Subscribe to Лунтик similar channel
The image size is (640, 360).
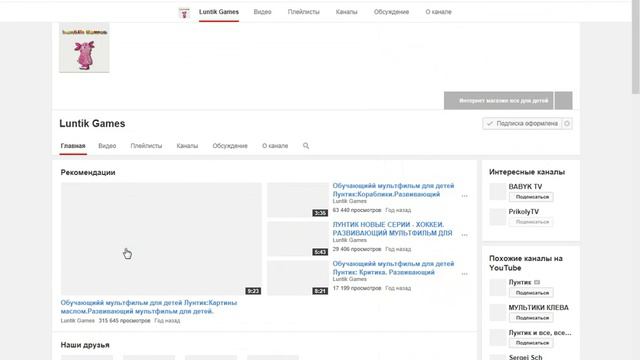click(x=531, y=293)
